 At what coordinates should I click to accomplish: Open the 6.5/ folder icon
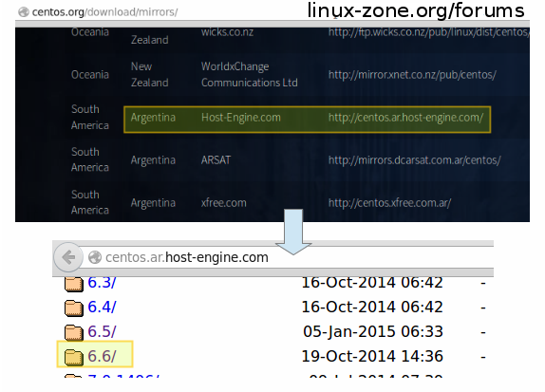(74, 332)
